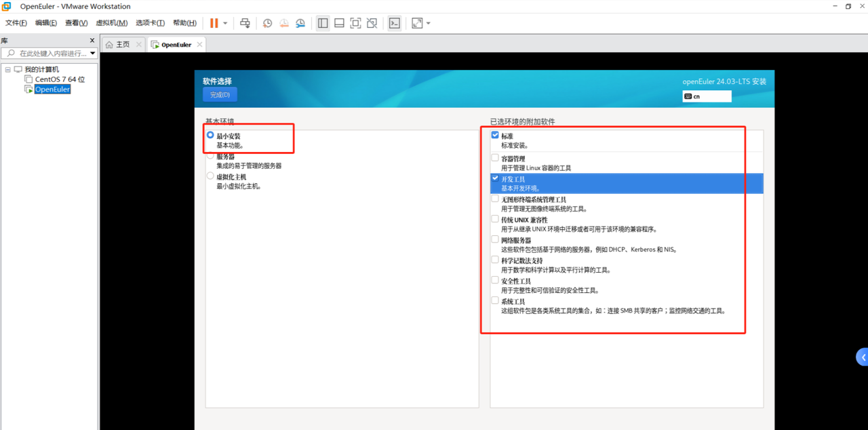Open the snapshot manager icon

300,23
